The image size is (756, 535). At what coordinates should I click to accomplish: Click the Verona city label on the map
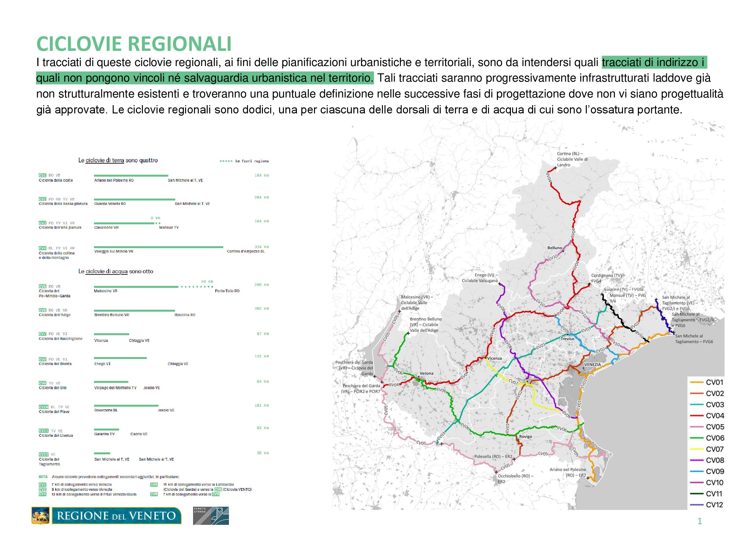point(427,373)
